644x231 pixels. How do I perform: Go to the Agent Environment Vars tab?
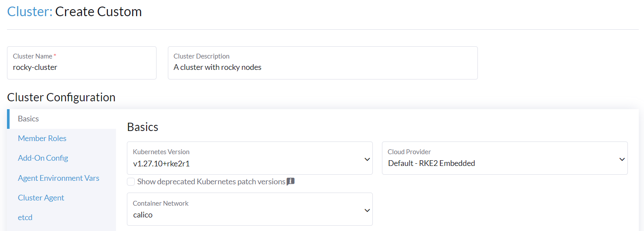[58, 178]
